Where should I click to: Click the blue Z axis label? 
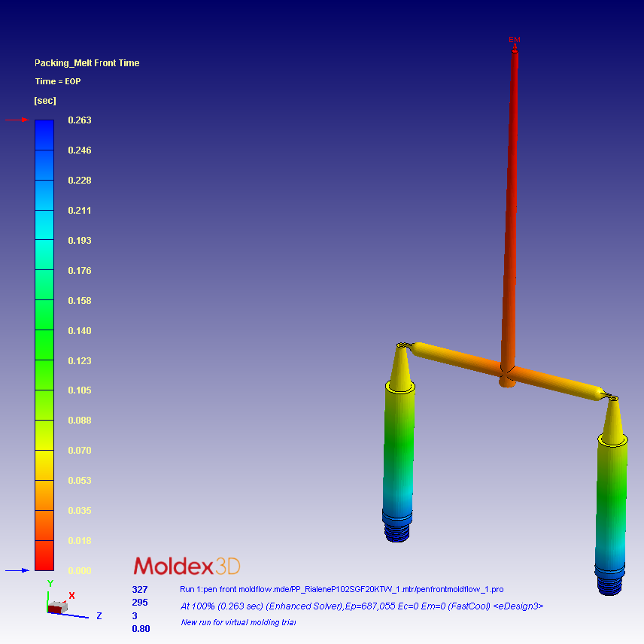(x=99, y=615)
